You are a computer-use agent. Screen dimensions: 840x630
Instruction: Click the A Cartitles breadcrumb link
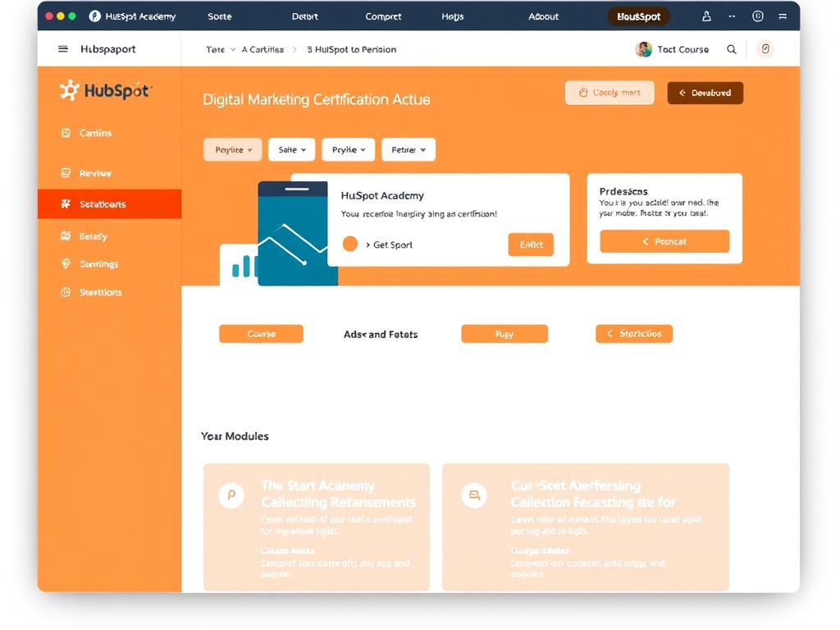[262, 49]
